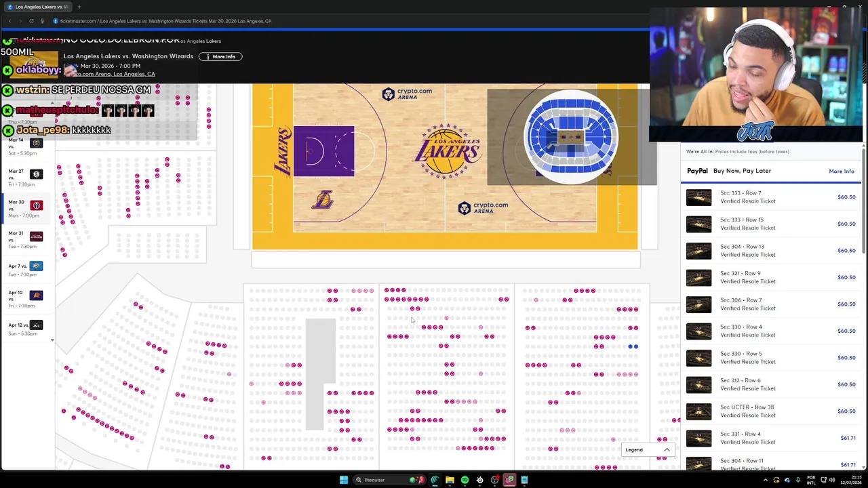Pick the Apr 7 Thunder game logo
868x488 pixels.
[x=37, y=266]
